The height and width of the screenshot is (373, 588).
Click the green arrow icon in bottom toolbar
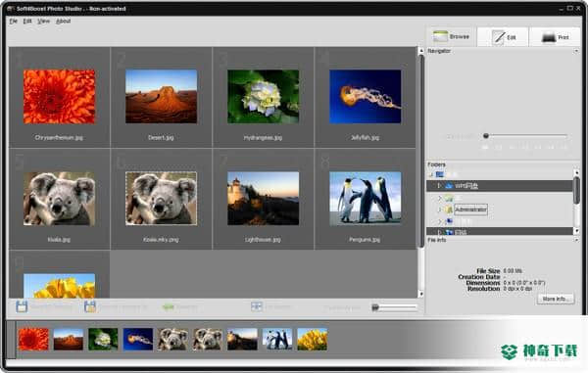[x=168, y=307]
